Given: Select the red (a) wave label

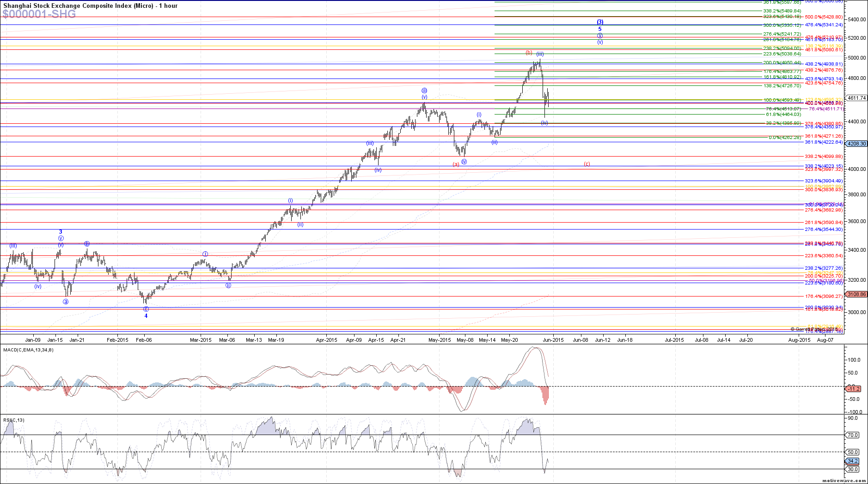Looking at the screenshot, I should (456, 164).
